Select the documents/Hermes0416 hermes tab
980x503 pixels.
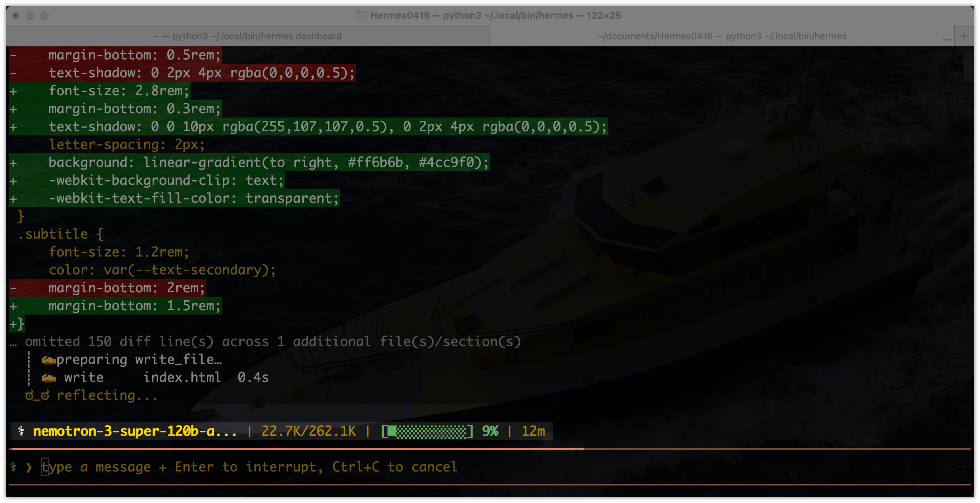721,36
